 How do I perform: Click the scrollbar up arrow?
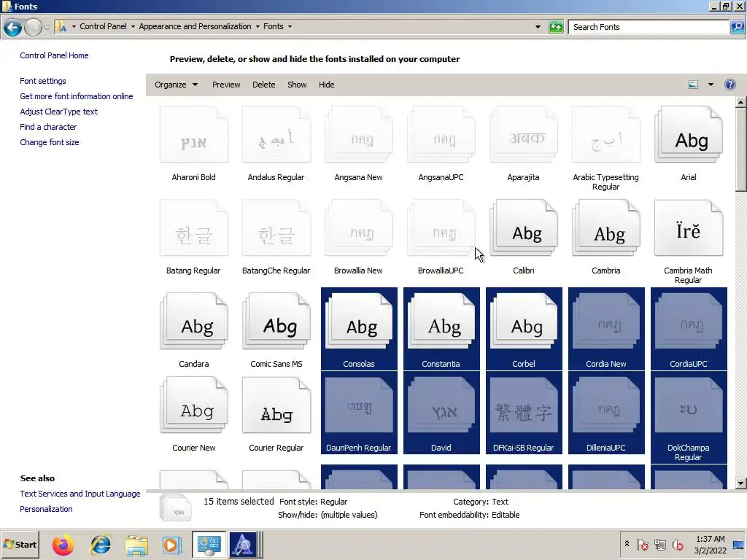[740, 102]
